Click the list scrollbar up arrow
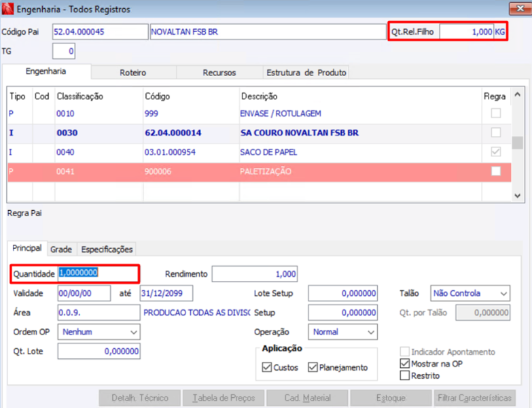This screenshot has width=532, height=408. coord(518,95)
